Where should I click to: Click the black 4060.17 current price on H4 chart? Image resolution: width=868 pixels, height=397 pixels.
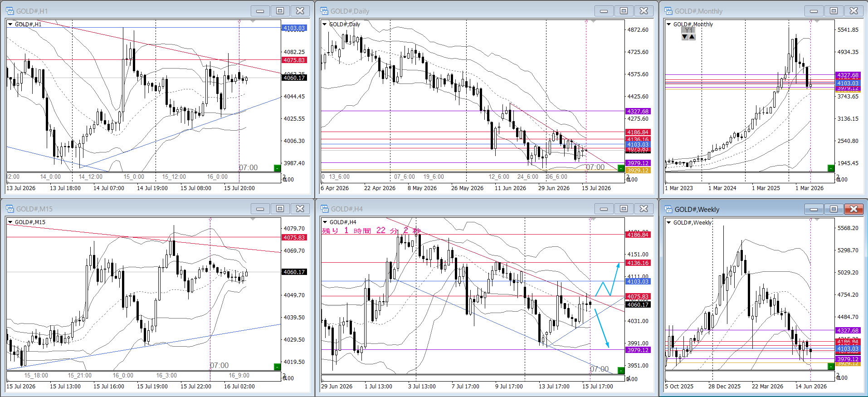click(638, 304)
